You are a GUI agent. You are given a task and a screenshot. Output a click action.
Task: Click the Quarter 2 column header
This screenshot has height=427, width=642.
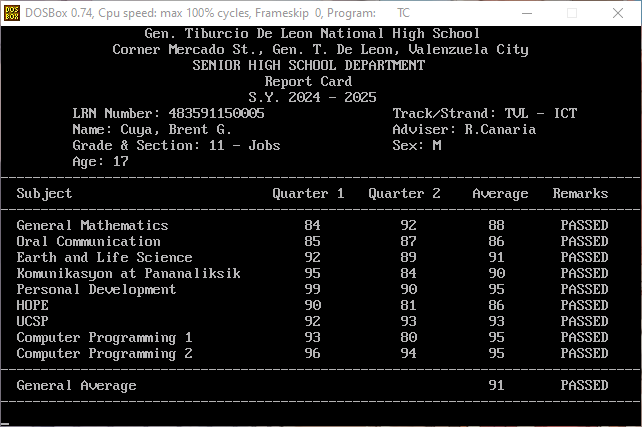404,194
